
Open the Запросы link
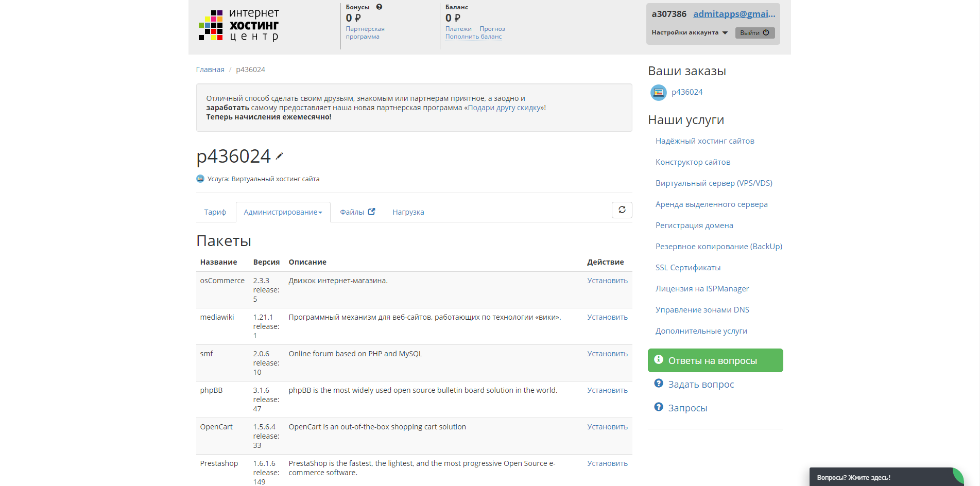coord(688,408)
